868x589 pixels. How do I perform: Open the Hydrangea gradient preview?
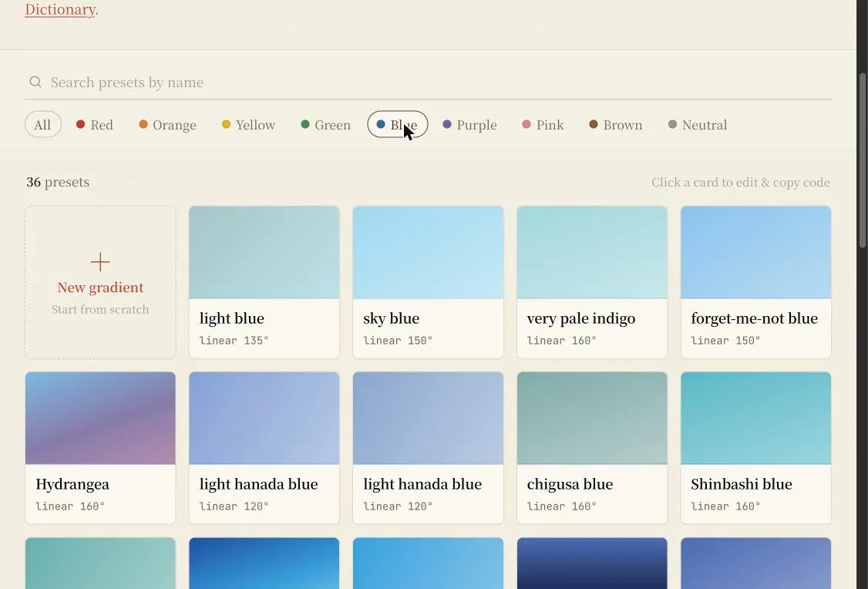(x=100, y=418)
